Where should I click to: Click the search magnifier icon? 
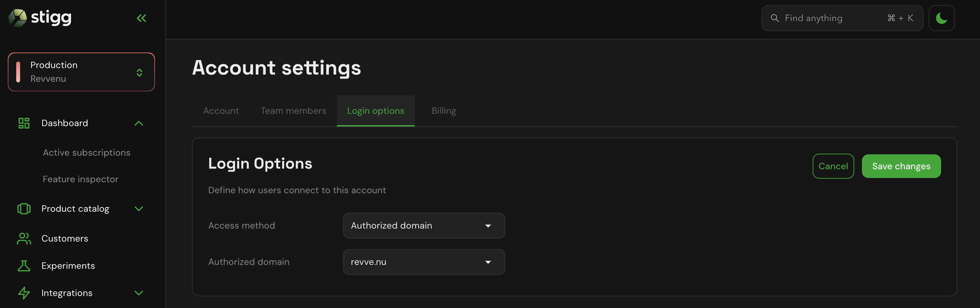[775, 18]
